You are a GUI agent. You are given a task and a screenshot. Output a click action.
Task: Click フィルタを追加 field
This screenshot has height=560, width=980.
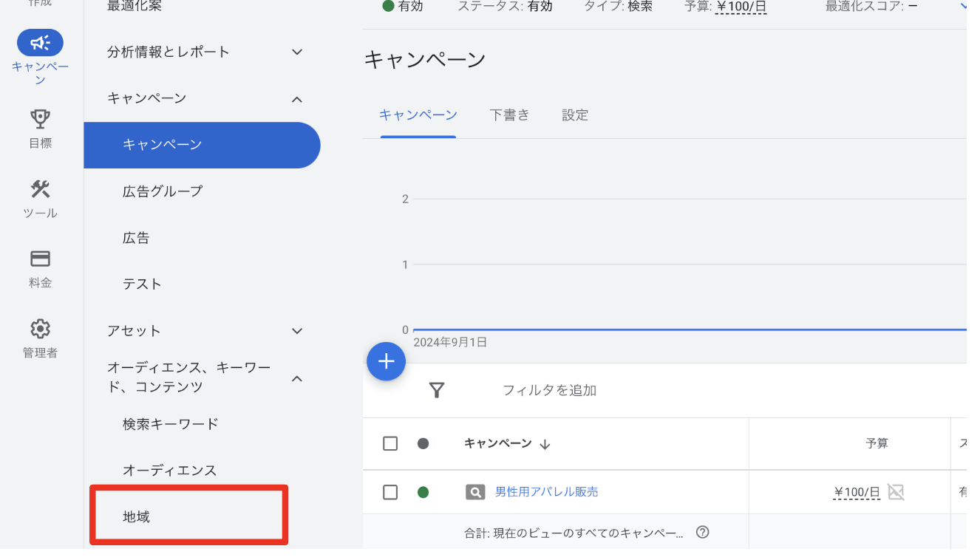pos(549,390)
